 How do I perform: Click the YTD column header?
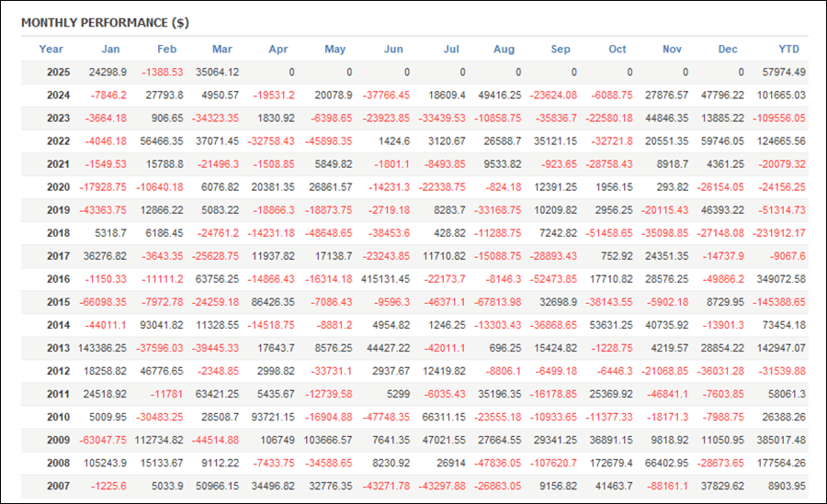pyautogui.click(x=789, y=49)
